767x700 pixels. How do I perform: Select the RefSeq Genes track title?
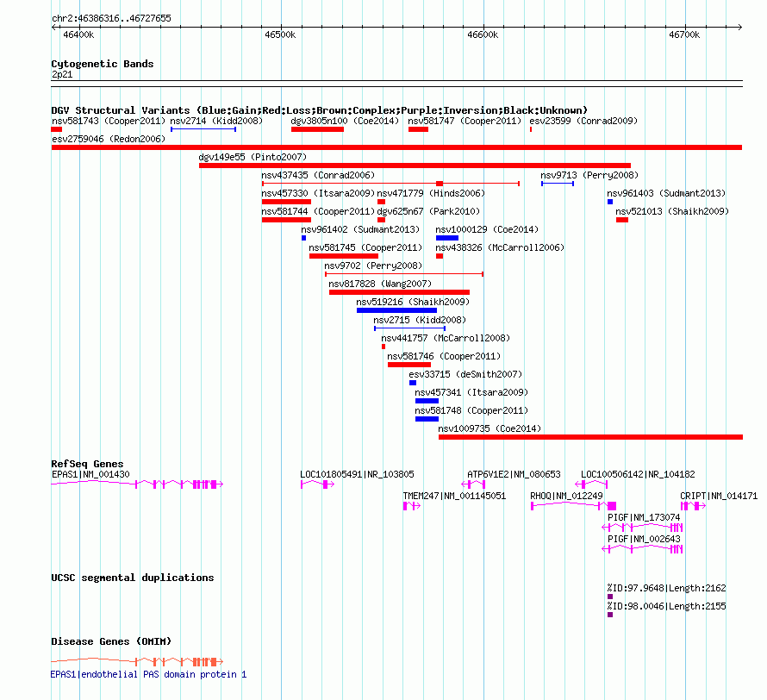[87, 463]
